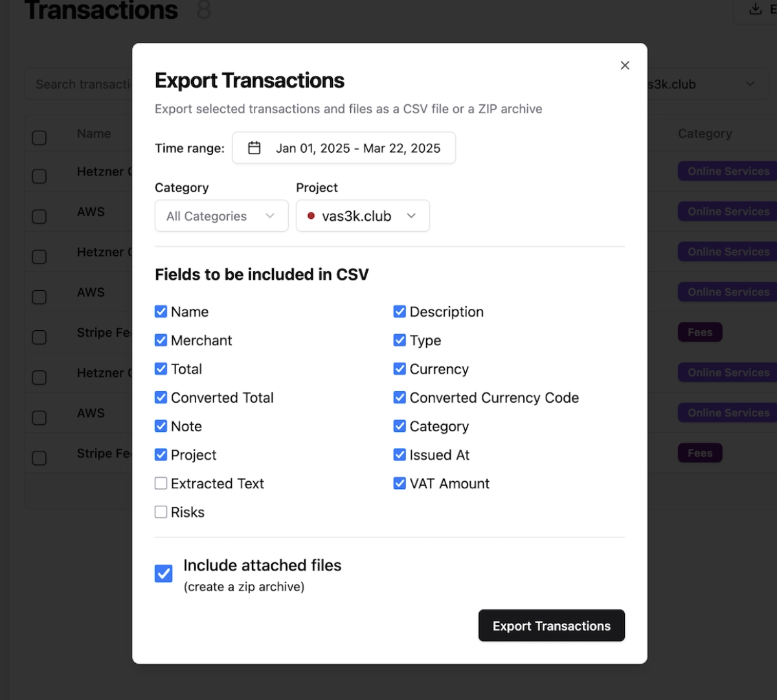Click the select-all checkbox in the table header
This screenshot has width=777, height=700.
pyautogui.click(x=39, y=137)
